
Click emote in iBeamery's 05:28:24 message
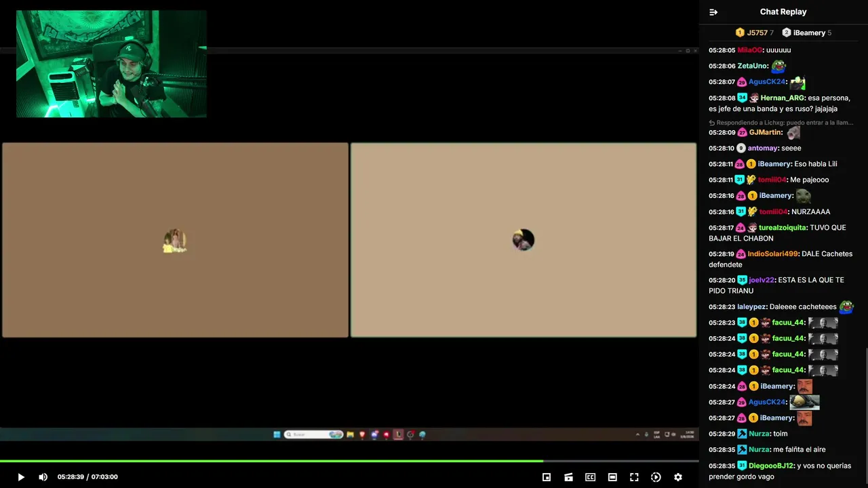805,386
